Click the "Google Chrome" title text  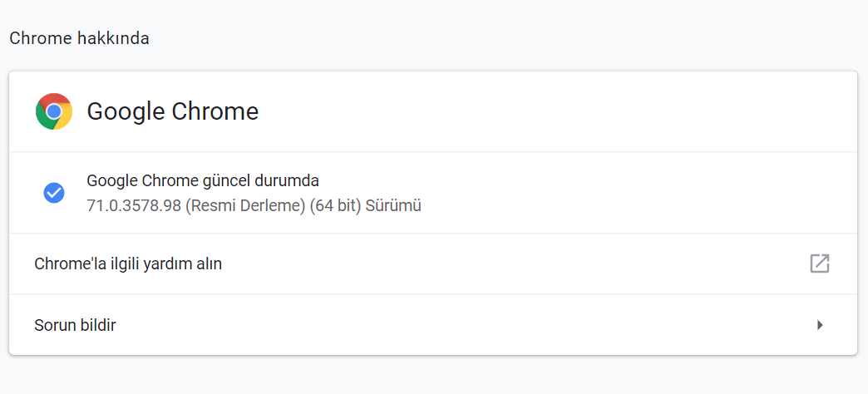172,111
